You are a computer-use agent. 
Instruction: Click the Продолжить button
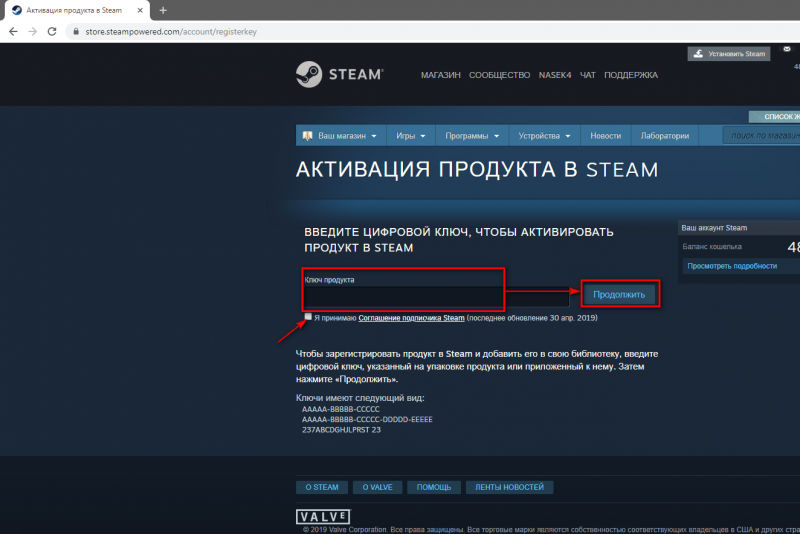coord(619,294)
